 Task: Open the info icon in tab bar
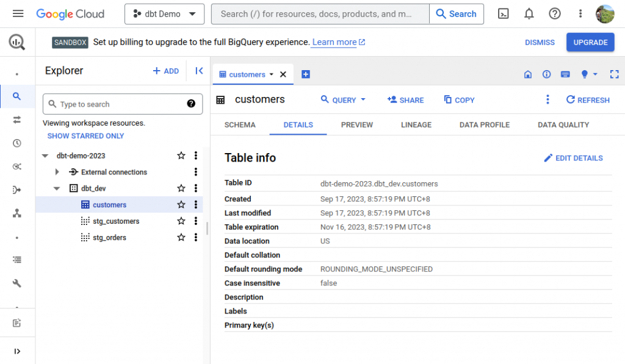[546, 74]
